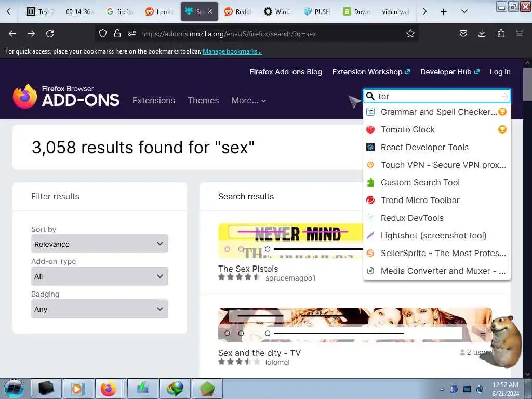Switch to the 00_14_36 tab
The image size is (532, 399).
79,12
